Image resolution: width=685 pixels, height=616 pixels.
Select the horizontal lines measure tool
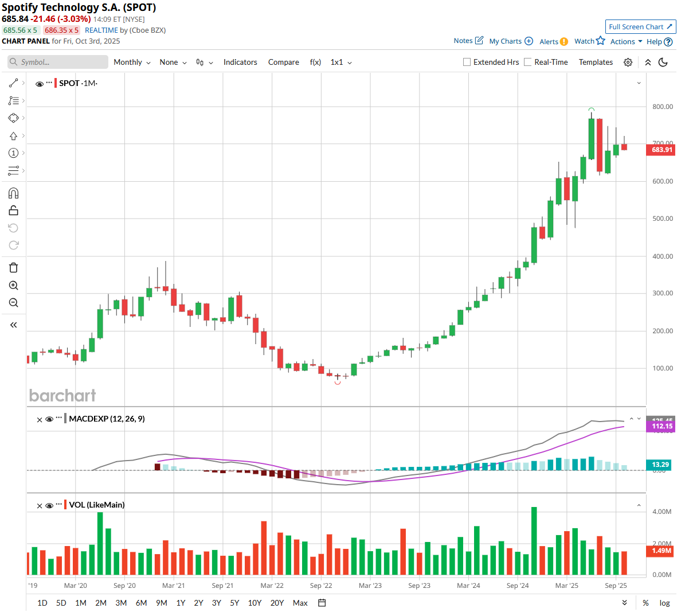13,170
